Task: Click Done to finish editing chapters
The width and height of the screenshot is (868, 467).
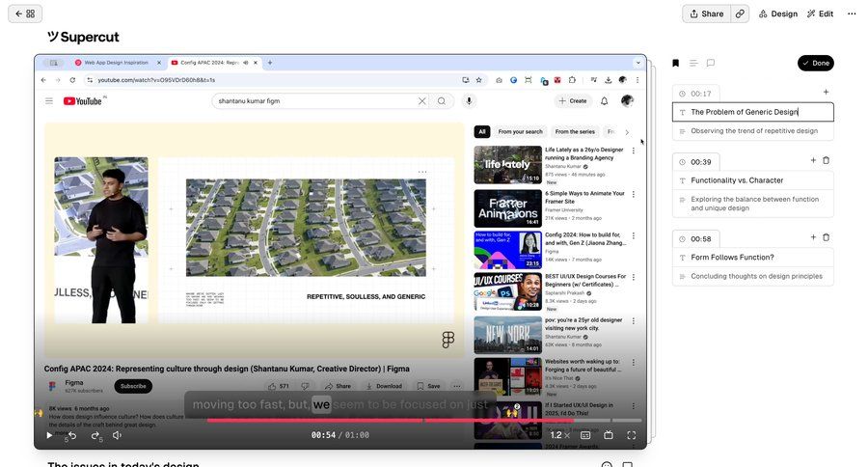Action: point(815,63)
